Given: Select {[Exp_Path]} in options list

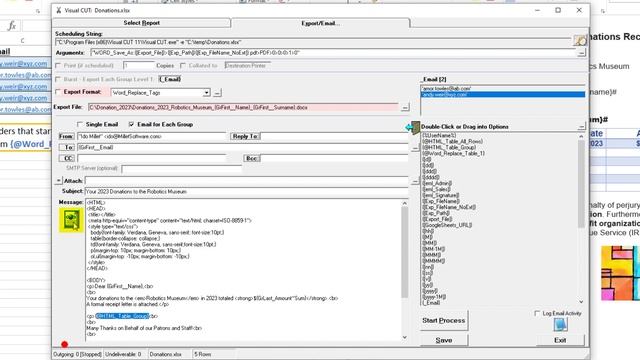Looking at the screenshot, I should click(436, 213).
